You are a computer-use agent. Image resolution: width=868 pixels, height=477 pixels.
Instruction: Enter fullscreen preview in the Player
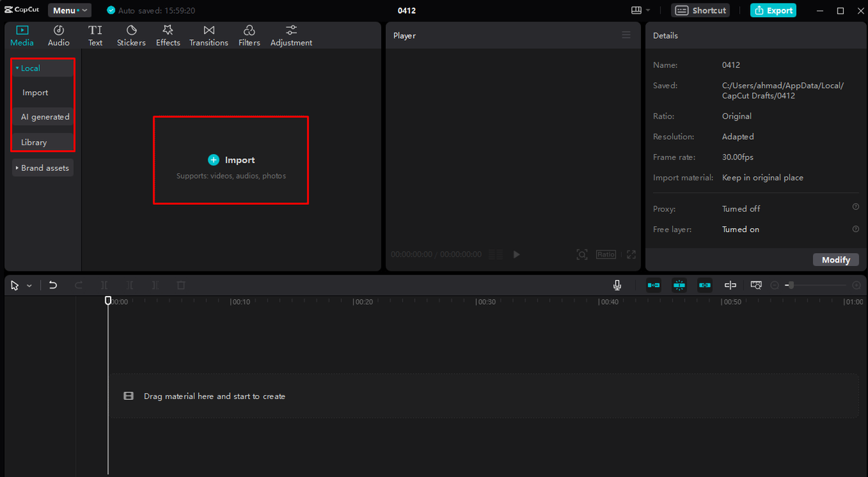coord(631,254)
